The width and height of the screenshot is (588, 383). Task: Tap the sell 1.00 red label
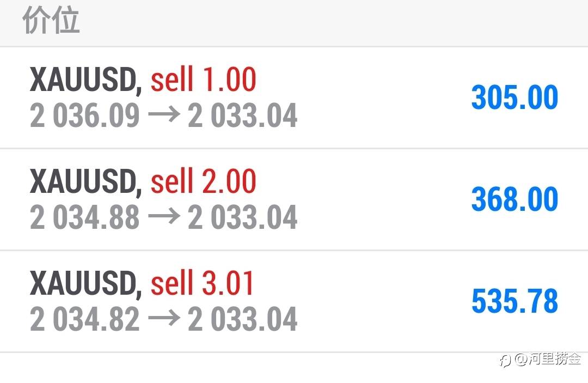pos(203,79)
